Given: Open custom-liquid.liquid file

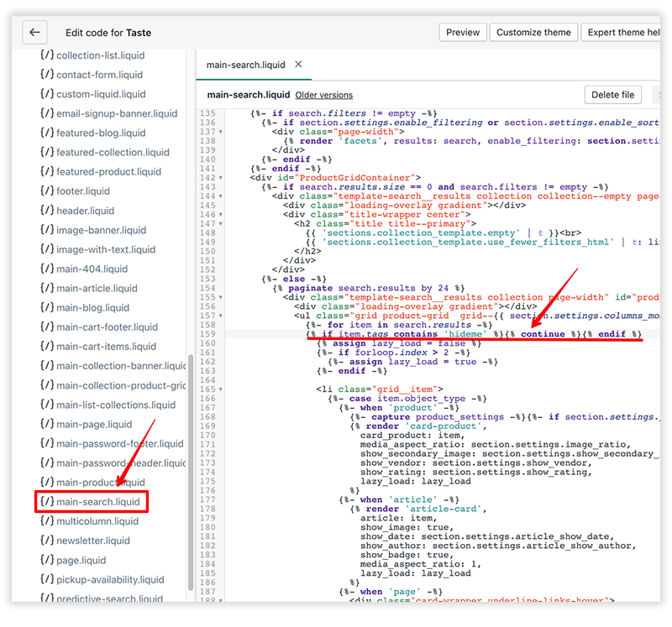Looking at the screenshot, I should click(x=93, y=94).
